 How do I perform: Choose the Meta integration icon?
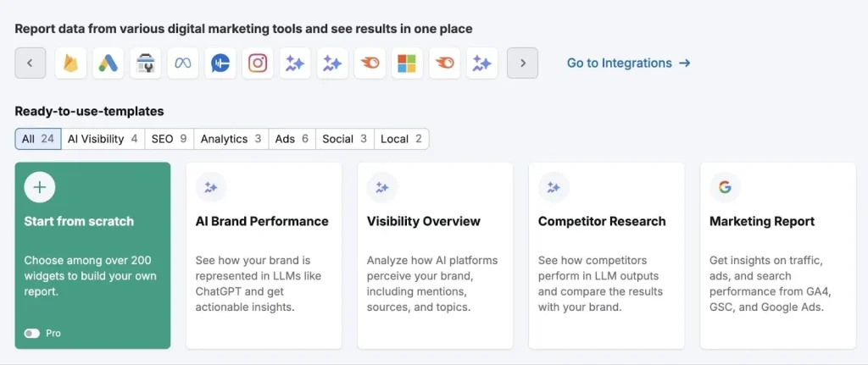(183, 63)
